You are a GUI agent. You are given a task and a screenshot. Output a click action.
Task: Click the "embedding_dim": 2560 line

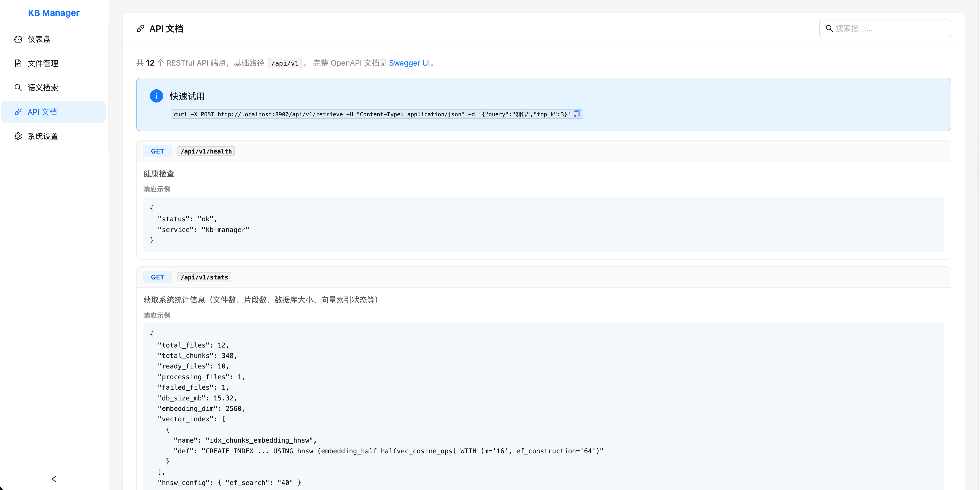pos(201,409)
